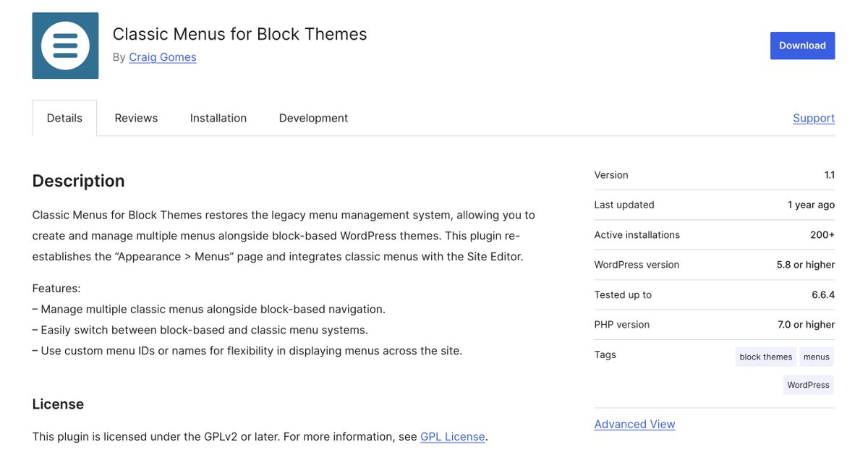Click the '5.8 or higher' value
This screenshot has width=868, height=455.
point(806,265)
